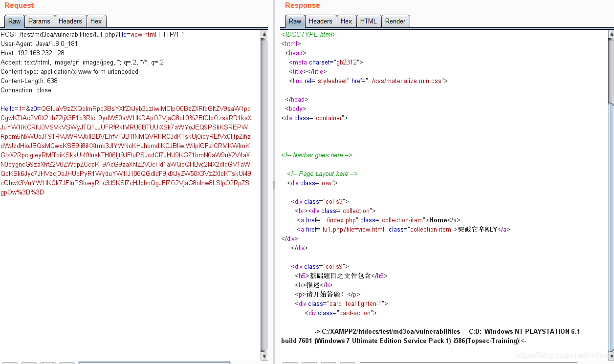Click the body ending gpOw%3D%3D
This screenshot has width=614, height=364.
click(22, 193)
